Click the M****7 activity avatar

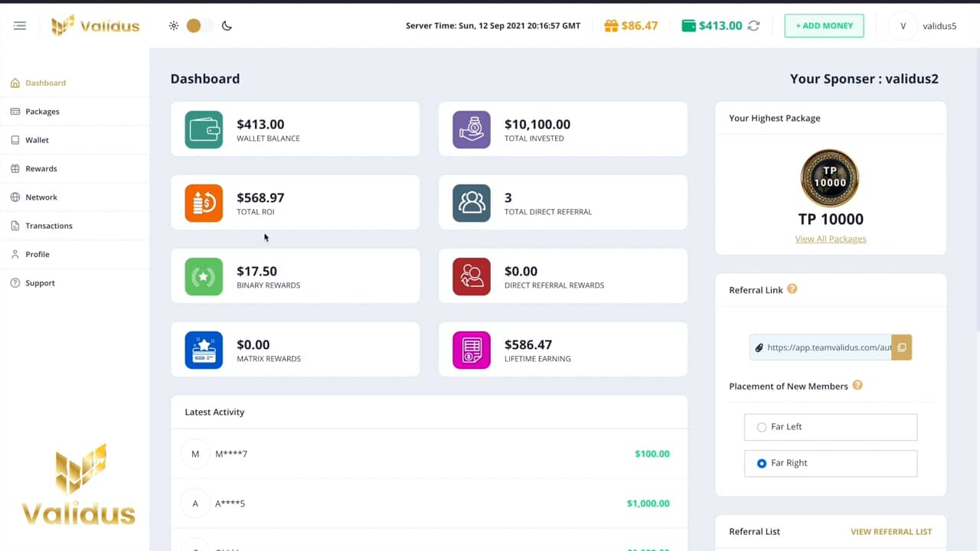point(195,454)
